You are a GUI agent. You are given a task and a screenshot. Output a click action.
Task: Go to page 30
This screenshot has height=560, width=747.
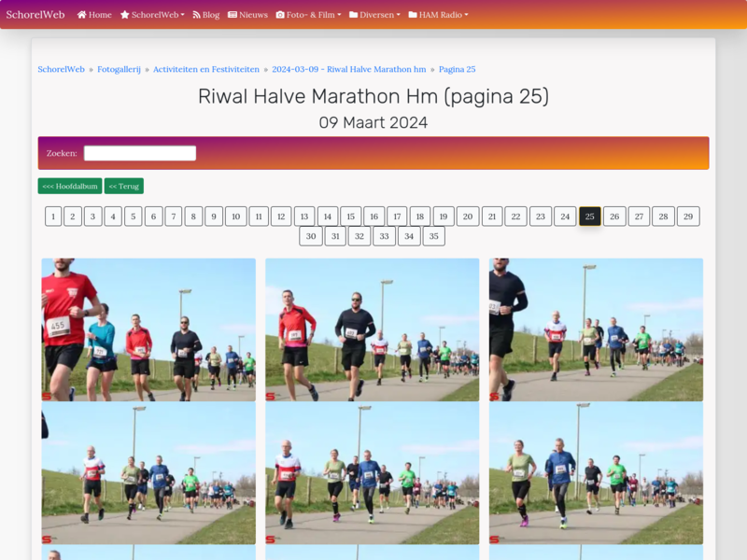[311, 236]
